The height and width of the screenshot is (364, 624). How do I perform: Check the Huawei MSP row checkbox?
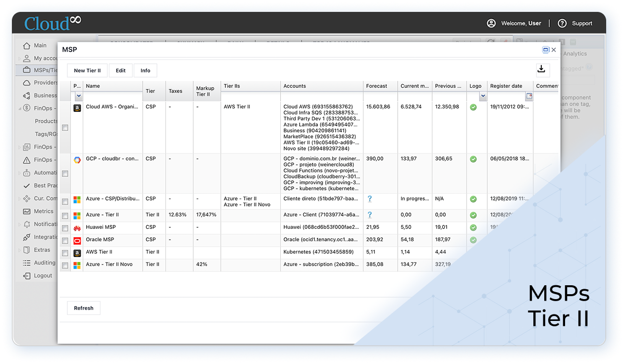pos(65,228)
